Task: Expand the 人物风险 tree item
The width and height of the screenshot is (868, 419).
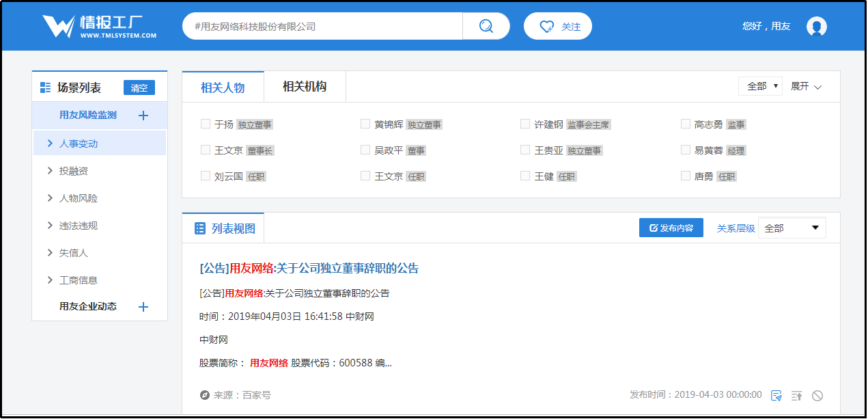Action: click(x=50, y=198)
